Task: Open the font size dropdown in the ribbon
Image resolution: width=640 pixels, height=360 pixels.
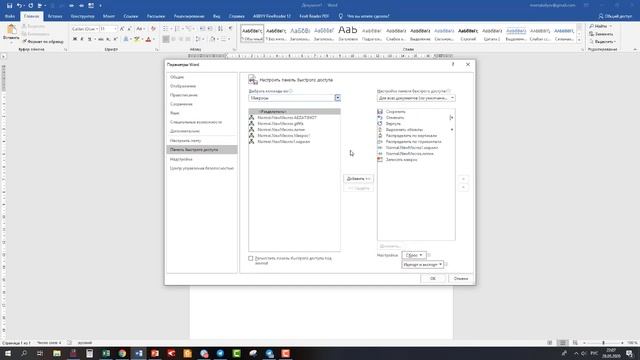Action: tap(115, 29)
